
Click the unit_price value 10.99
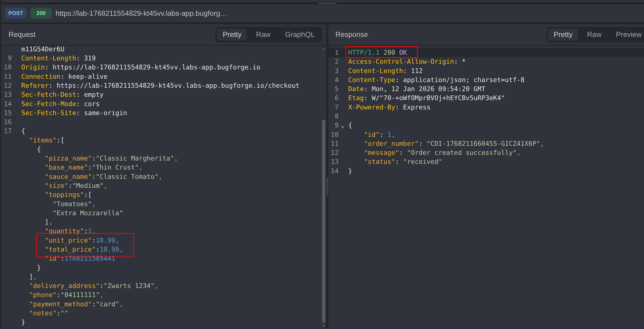point(105,240)
